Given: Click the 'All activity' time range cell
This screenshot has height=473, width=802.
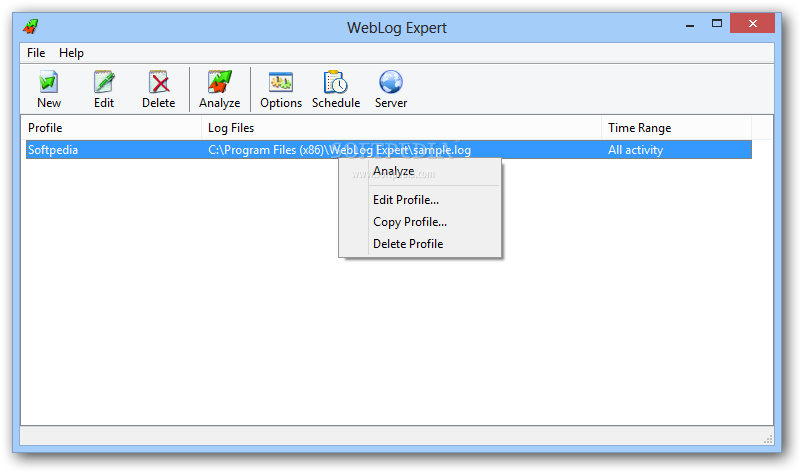Looking at the screenshot, I should 635,150.
